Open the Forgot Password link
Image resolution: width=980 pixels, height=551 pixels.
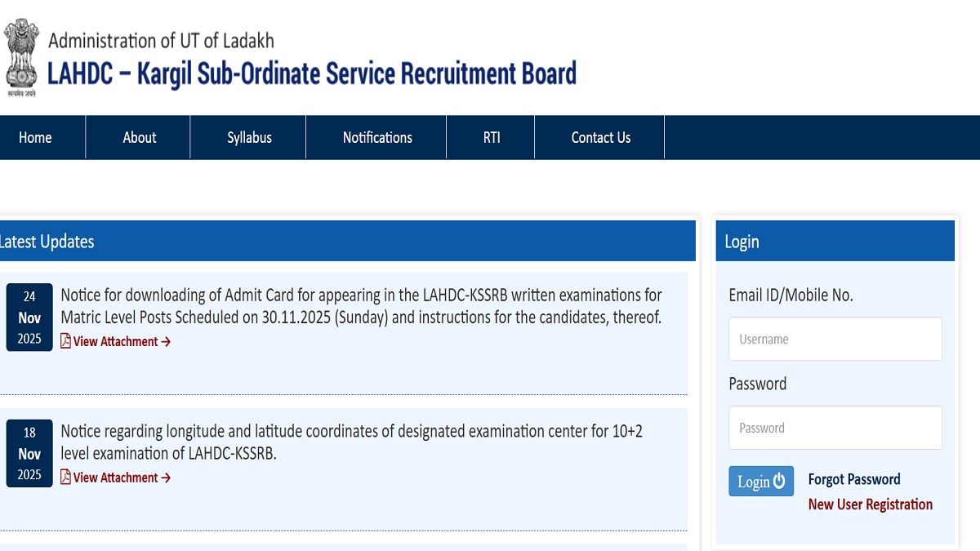(x=854, y=479)
